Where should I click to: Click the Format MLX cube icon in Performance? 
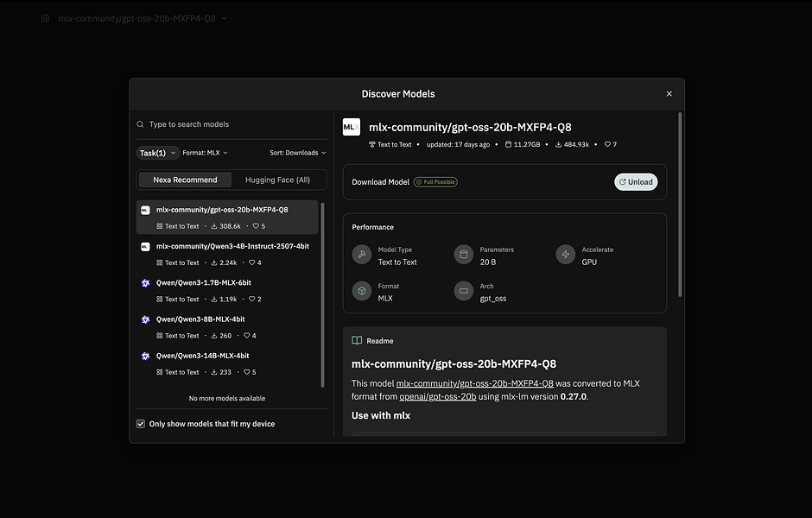click(x=361, y=291)
